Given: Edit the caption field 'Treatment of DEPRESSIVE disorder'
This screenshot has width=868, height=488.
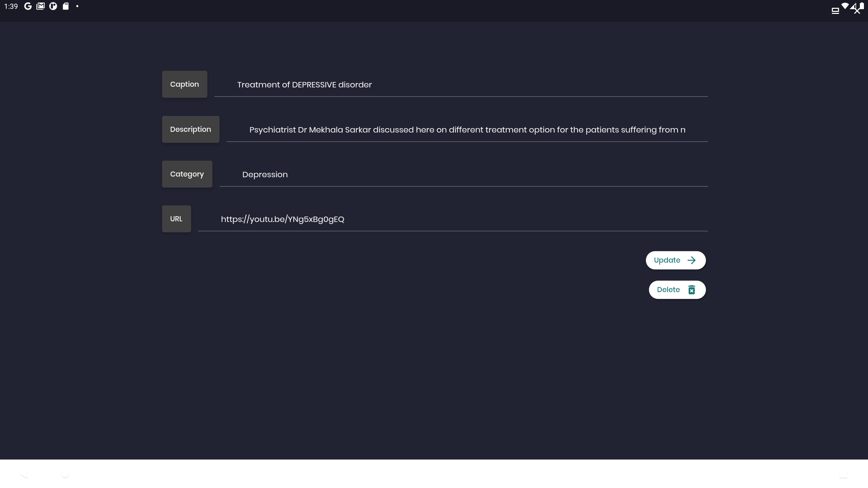Looking at the screenshot, I should tap(461, 85).
